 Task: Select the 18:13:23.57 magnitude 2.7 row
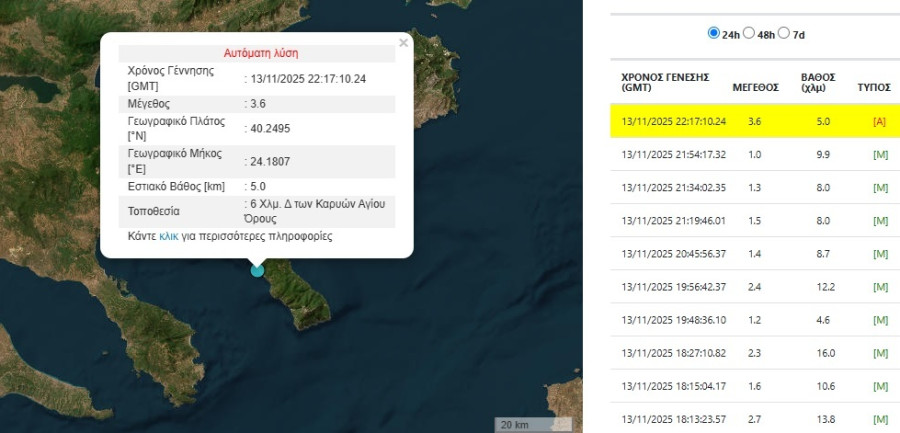point(674,418)
